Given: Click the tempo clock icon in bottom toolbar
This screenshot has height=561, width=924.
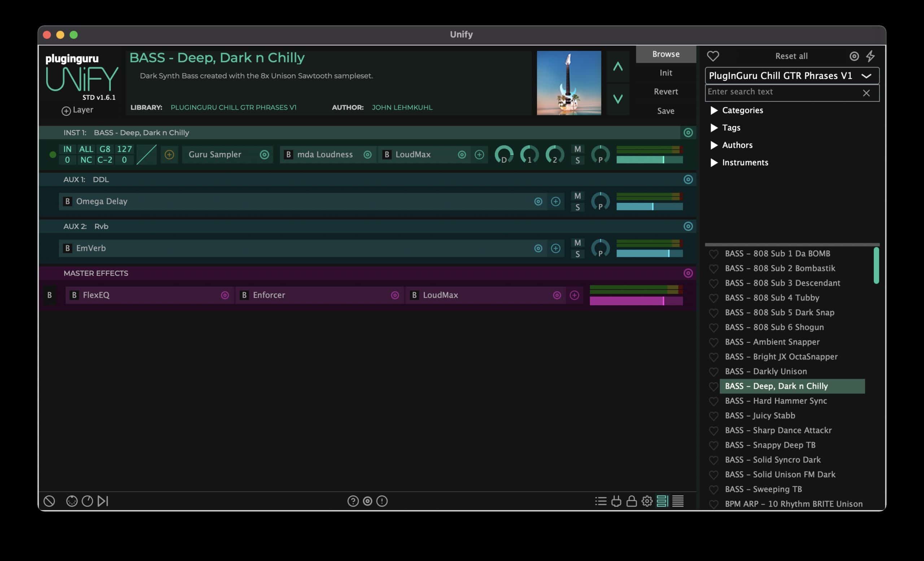Looking at the screenshot, I should click(87, 501).
